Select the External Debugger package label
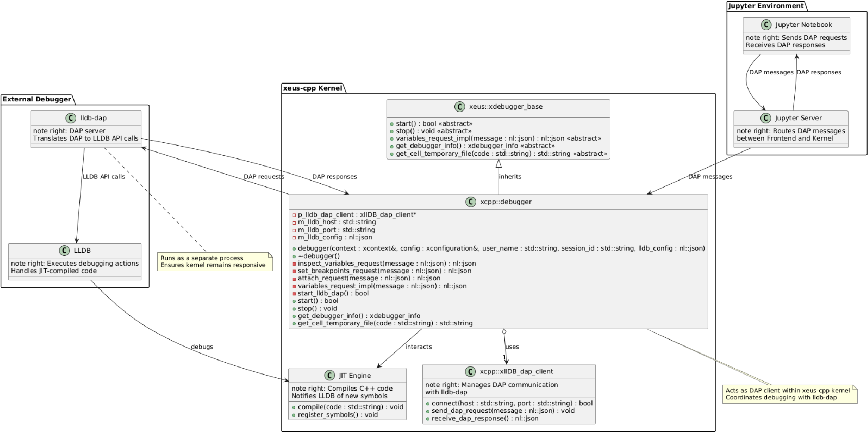This screenshot has width=868, height=433. coord(37,99)
